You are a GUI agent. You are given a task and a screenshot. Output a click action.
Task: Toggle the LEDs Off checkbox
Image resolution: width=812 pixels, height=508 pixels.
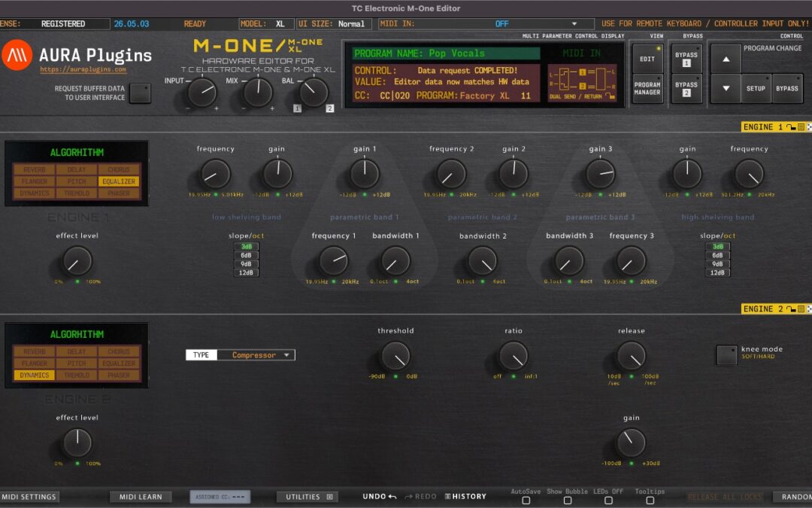(608, 500)
